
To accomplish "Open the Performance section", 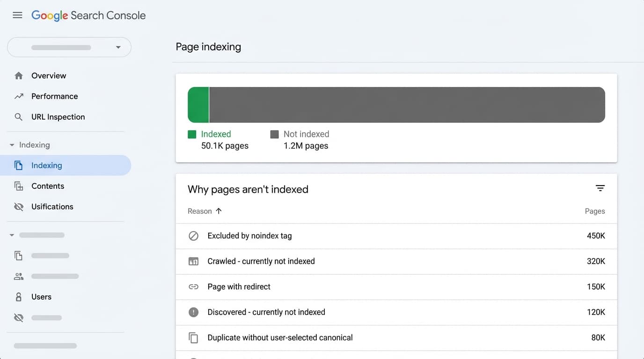I will [54, 96].
